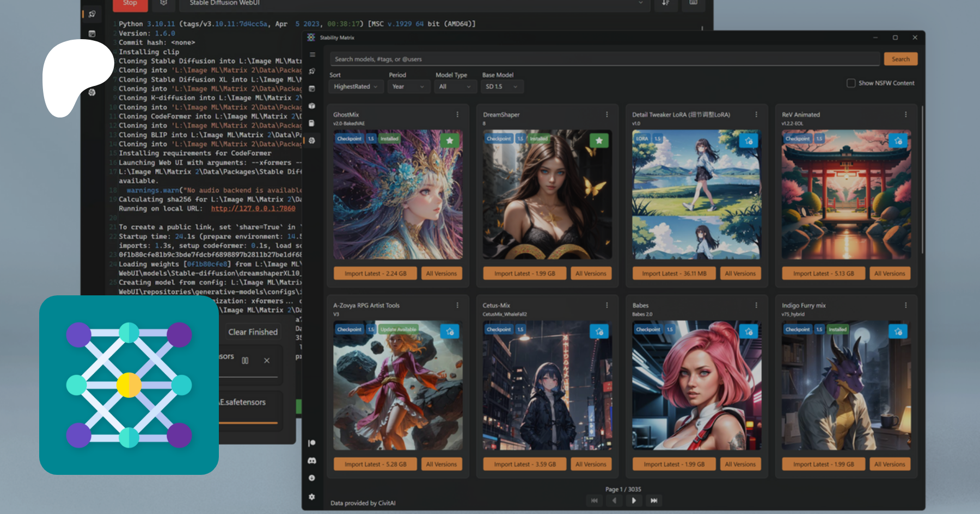Open the Discord icon in sidebar
Viewport: 980px width, 514px height.
click(x=312, y=461)
